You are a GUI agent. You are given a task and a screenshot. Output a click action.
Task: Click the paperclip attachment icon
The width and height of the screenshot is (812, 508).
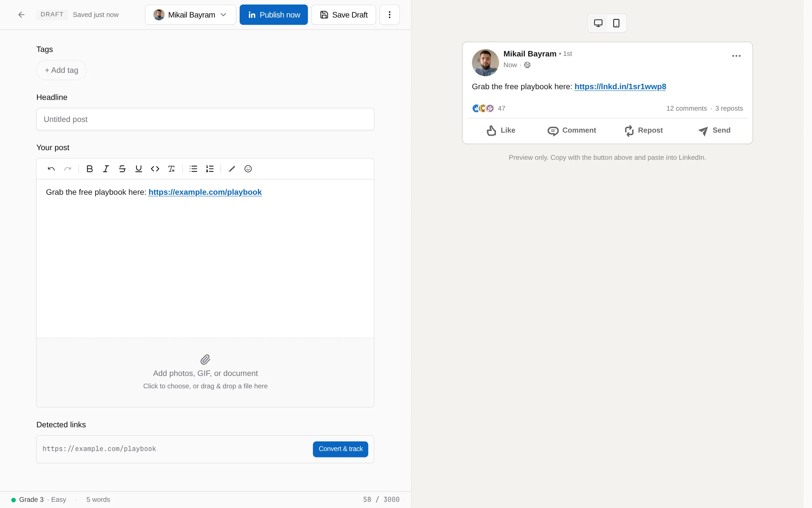click(x=205, y=360)
